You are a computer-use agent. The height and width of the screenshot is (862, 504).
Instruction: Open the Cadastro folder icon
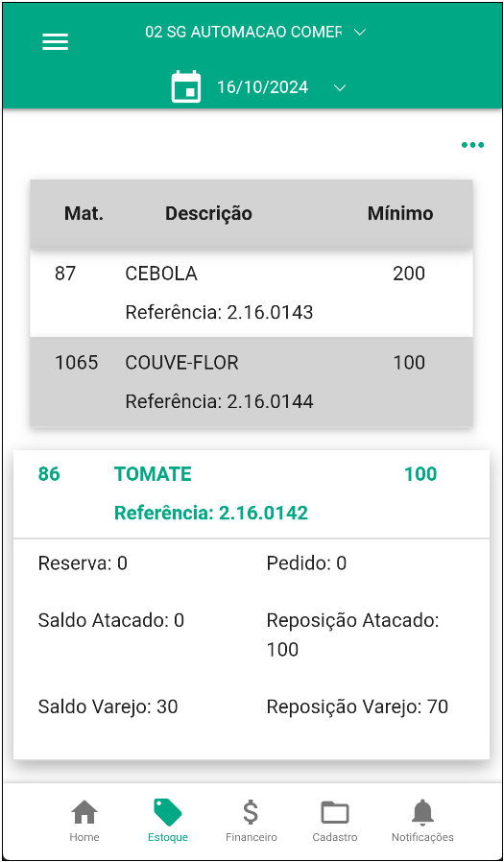pos(335,812)
